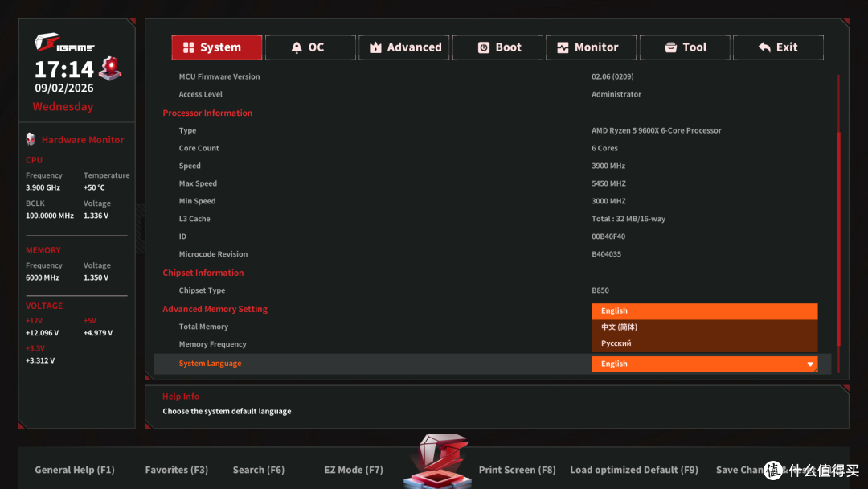Click the 09/02/2026 date

pyautogui.click(x=63, y=88)
